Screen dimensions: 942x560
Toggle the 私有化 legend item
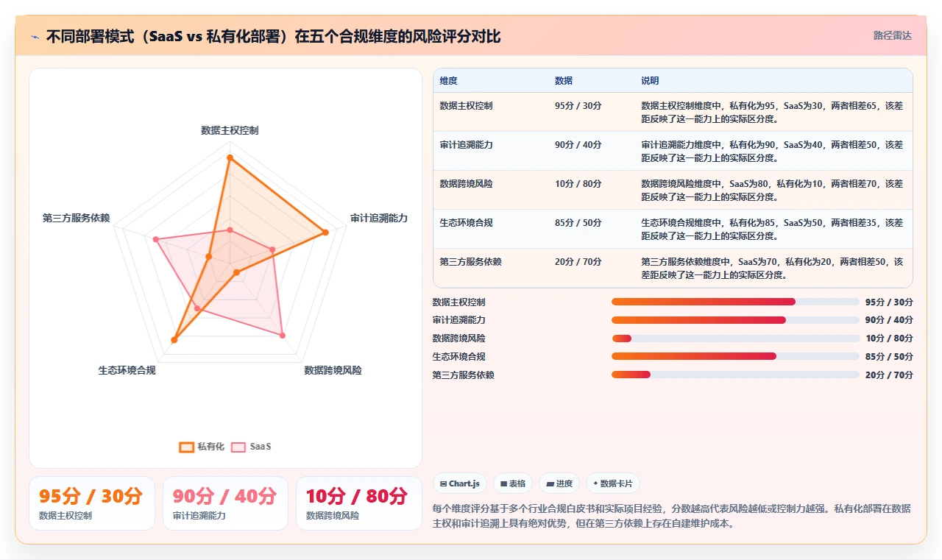click(202, 447)
